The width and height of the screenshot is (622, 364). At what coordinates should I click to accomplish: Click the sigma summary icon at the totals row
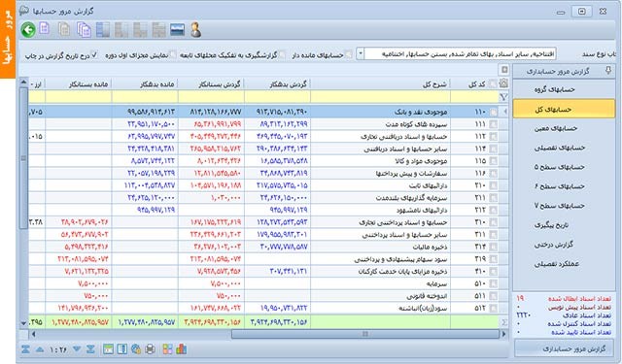(503, 322)
